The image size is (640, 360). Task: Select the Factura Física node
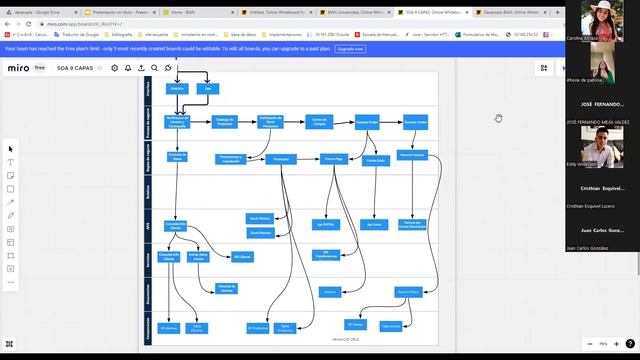point(409,292)
